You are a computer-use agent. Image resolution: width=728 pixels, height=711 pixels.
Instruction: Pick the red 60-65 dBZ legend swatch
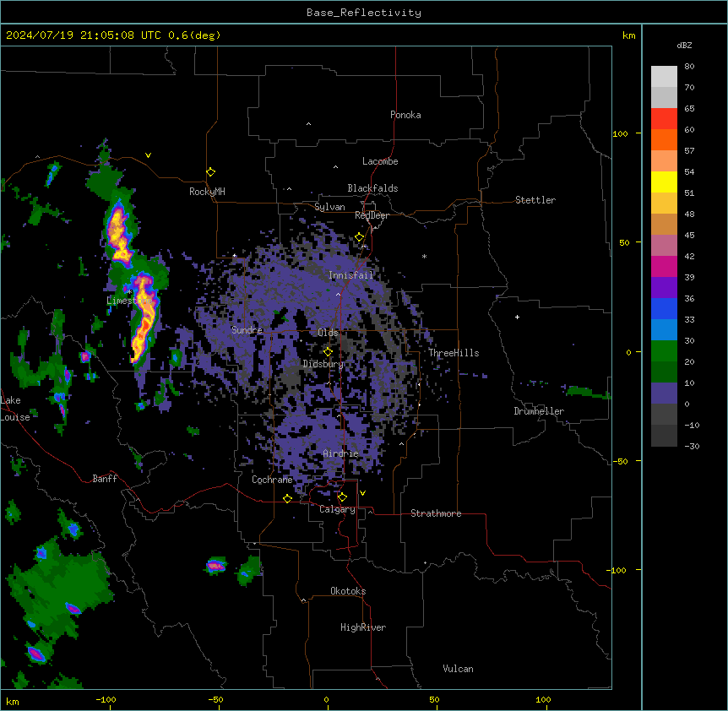click(664, 119)
